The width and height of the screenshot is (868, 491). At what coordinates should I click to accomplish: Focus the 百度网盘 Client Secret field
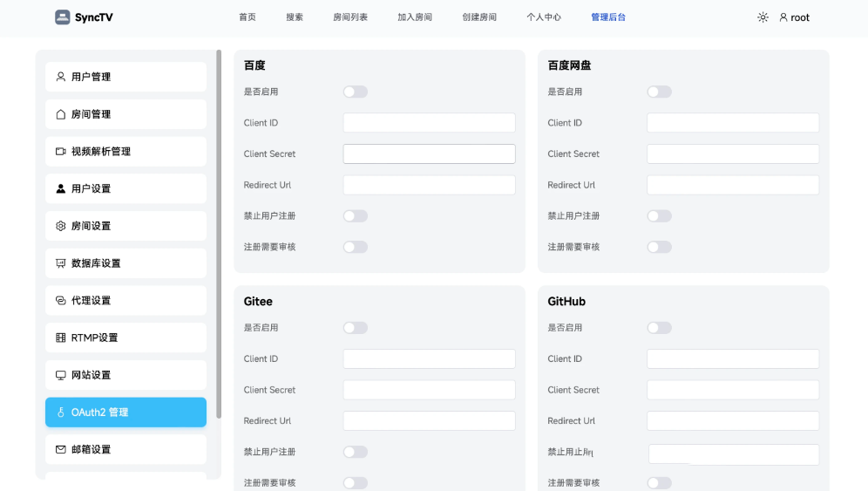(x=733, y=153)
